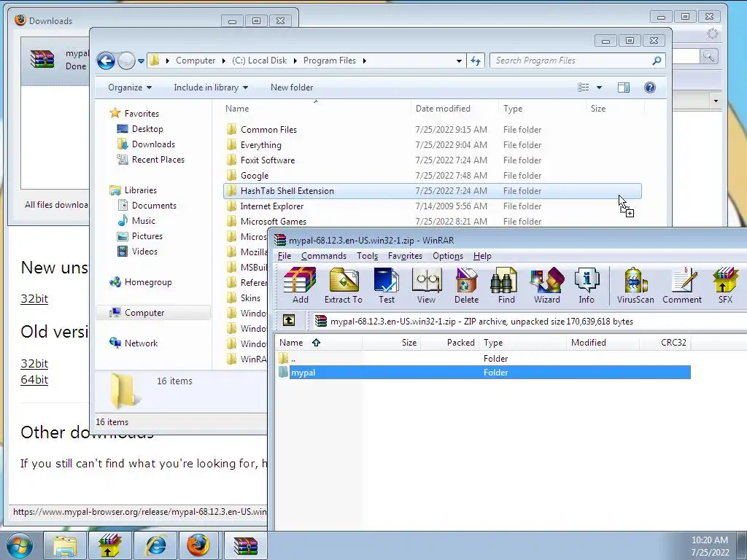The width and height of the screenshot is (747, 560).
Task: Open the WinRAR File menu
Action: point(285,256)
